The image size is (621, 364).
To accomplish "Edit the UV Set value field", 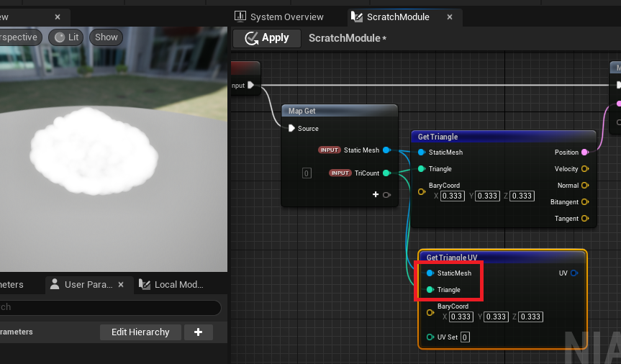I will click(x=465, y=337).
